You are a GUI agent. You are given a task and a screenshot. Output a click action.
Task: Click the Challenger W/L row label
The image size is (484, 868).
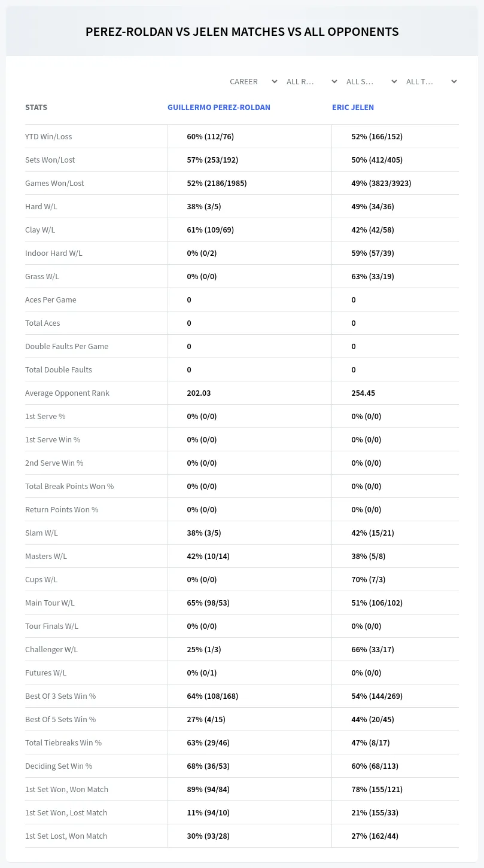pos(51,649)
